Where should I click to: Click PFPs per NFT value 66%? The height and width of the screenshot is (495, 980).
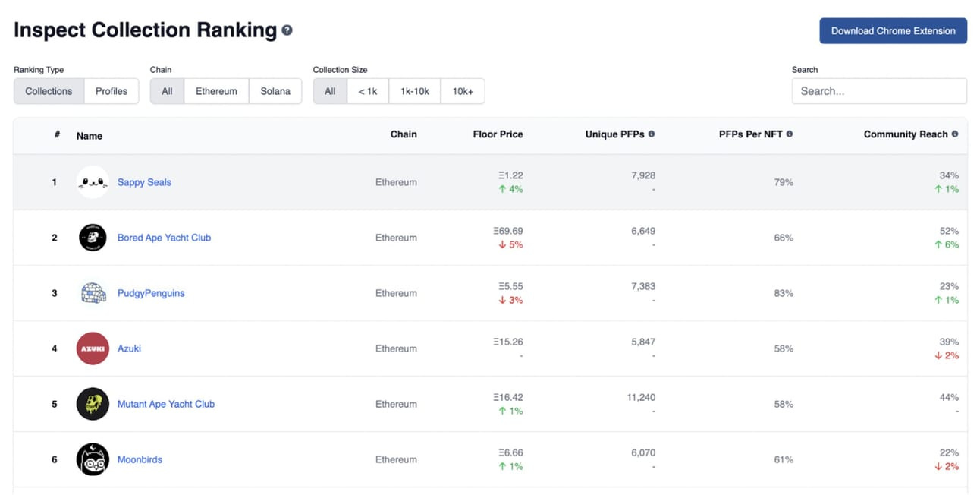[x=784, y=238]
